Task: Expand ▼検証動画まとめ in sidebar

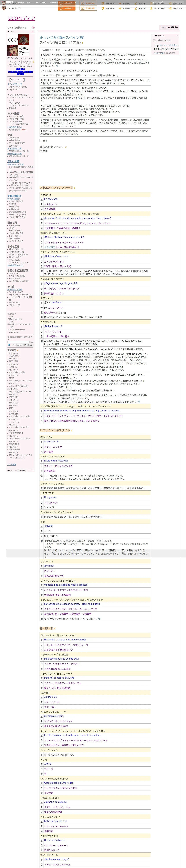Action: [14, 127]
